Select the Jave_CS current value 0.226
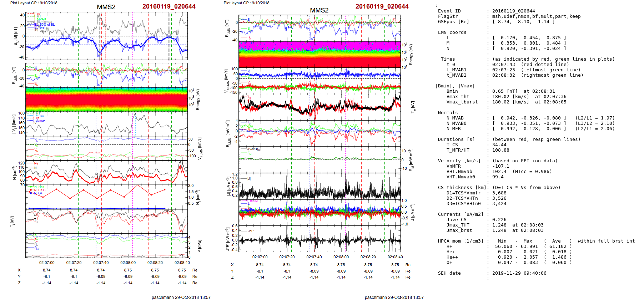This screenshot has height=300, width=644. pos(499,220)
